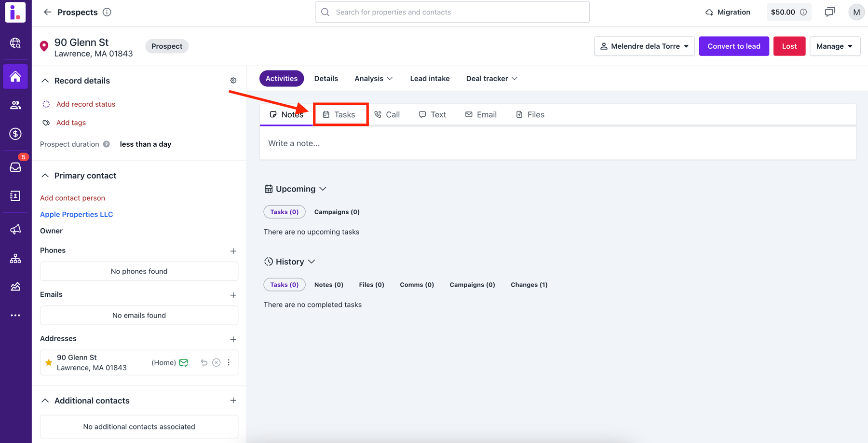Click Add record status
Screen dimensions: 868x443
pos(86,104)
